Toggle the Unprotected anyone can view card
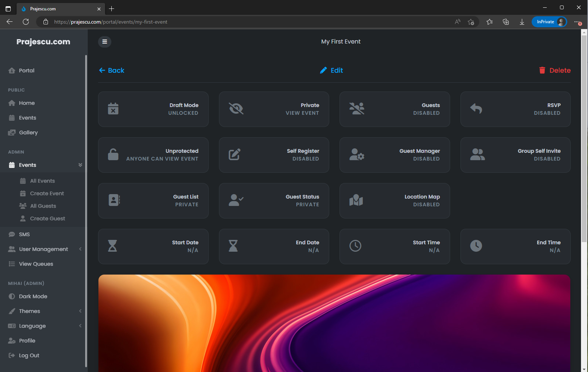Viewport: 588px width, 372px height. point(153,155)
